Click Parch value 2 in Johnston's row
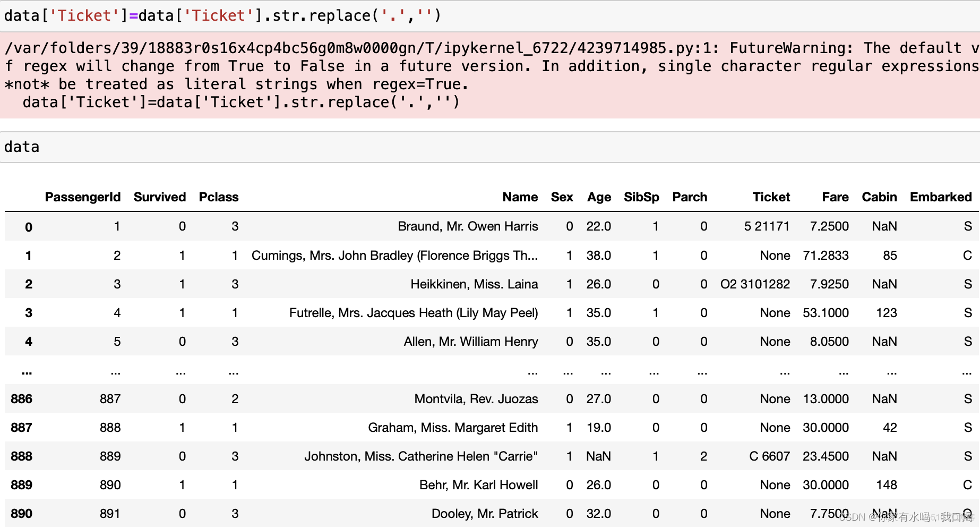Viewport: 980px width, 527px height. pos(703,456)
